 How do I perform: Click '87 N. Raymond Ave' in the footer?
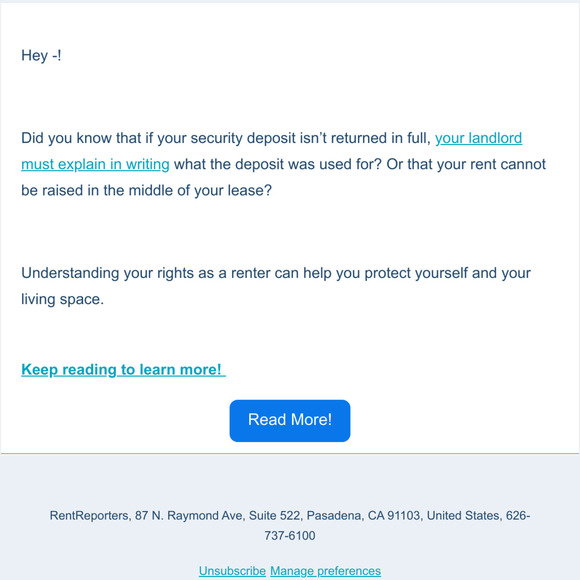point(188,515)
